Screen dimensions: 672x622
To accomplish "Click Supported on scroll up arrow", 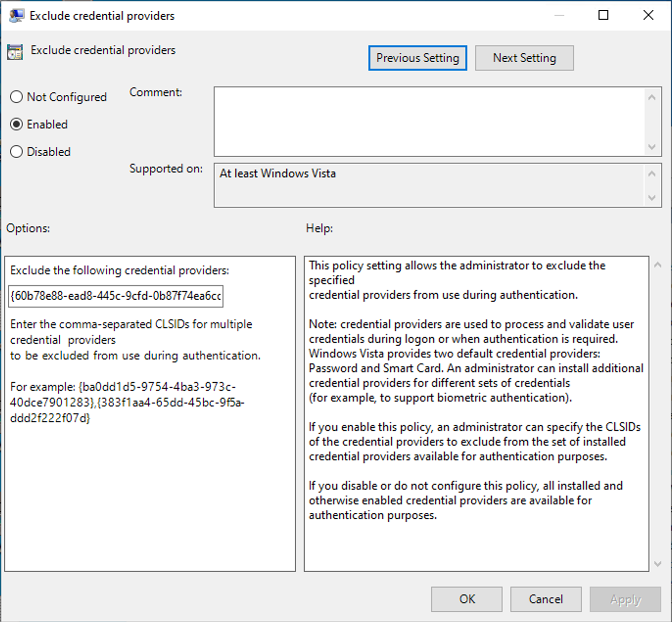I will click(x=652, y=173).
